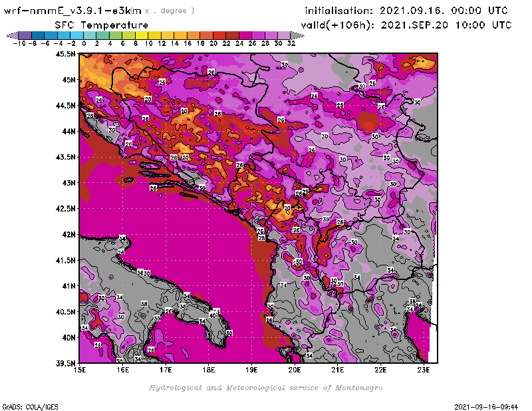Click the '41.5N' latitude label
532x411 pixels.
(65, 260)
